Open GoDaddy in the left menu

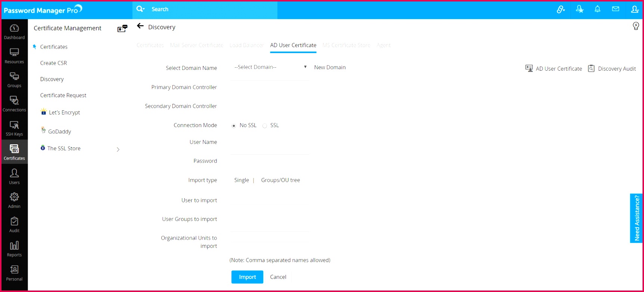pyautogui.click(x=59, y=132)
